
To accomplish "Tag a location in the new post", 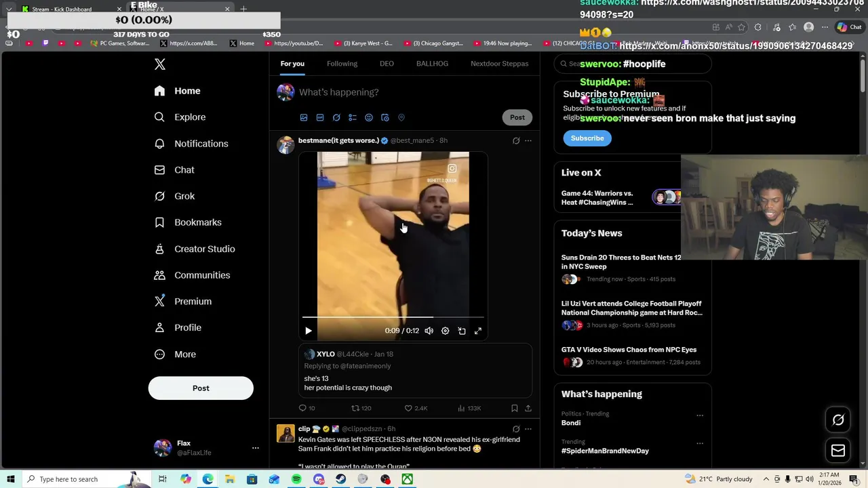I will coord(401,118).
